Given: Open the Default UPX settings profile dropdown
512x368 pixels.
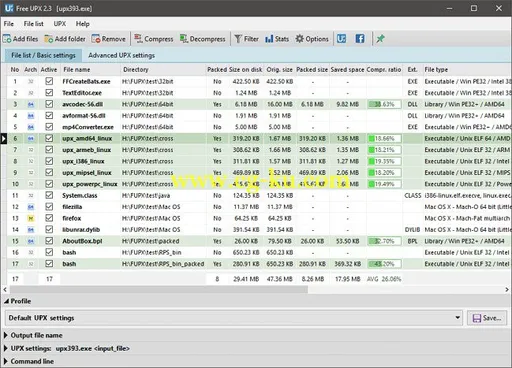Looking at the screenshot, I should [234, 318].
